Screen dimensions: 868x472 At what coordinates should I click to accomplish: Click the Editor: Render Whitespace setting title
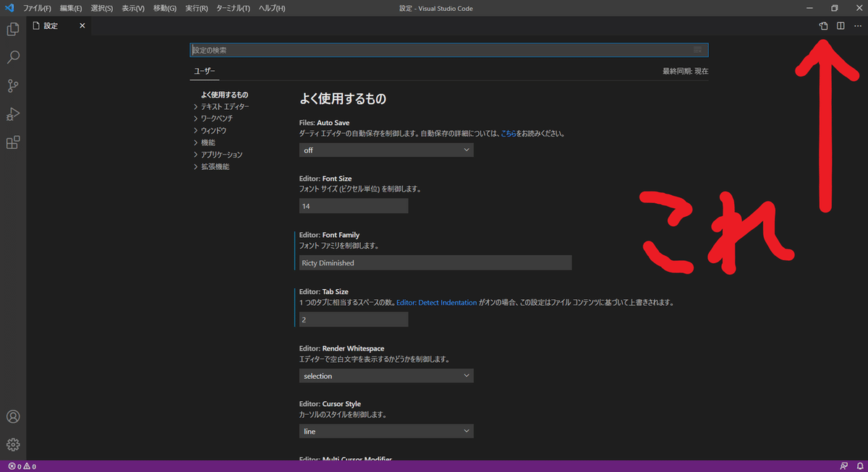click(340, 348)
